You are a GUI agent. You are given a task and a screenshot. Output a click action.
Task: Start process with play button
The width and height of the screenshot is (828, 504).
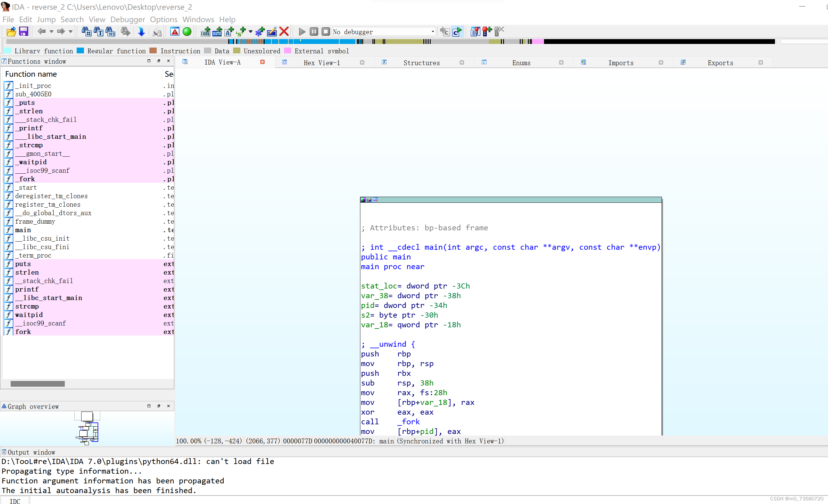pos(302,32)
